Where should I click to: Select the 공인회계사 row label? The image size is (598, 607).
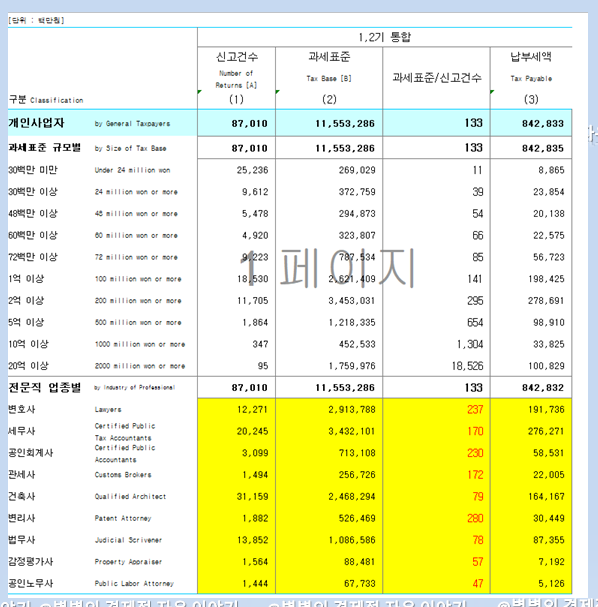pyautogui.click(x=31, y=453)
